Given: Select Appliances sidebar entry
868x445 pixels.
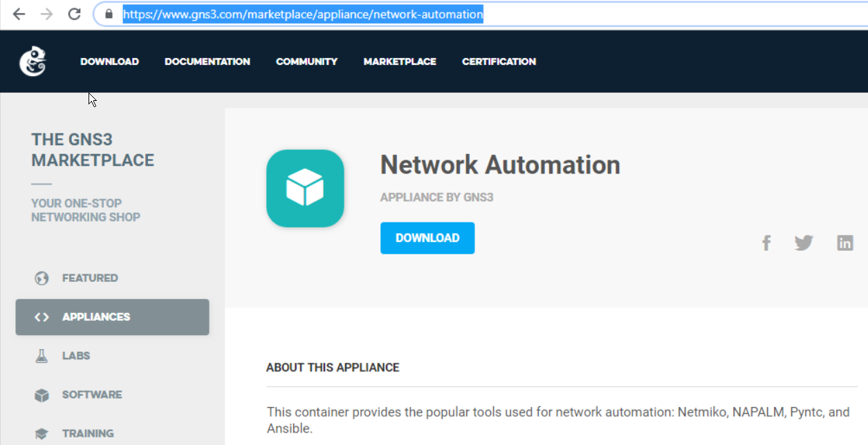Looking at the screenshot, I should [x=112, y=317].
